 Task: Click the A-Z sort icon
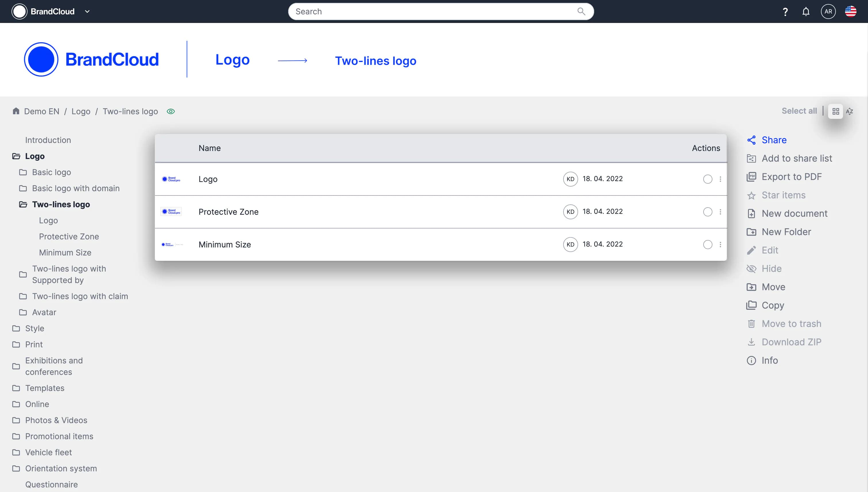click(849, 111)
